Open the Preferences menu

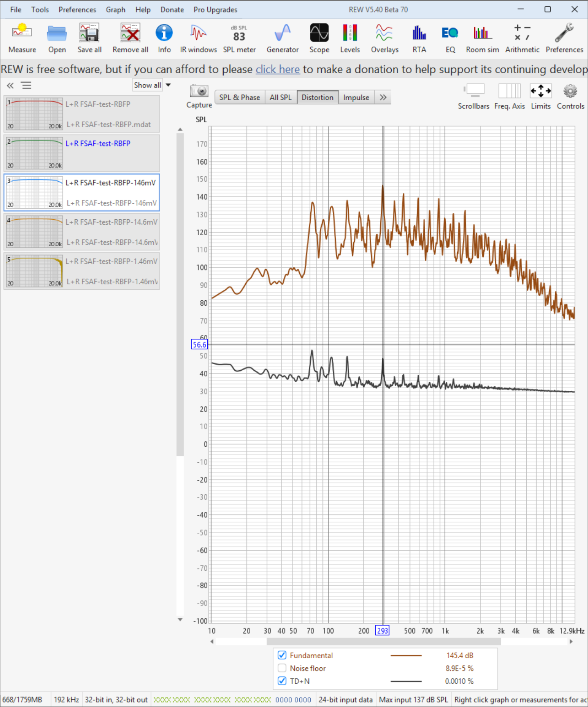coord(77,9)
